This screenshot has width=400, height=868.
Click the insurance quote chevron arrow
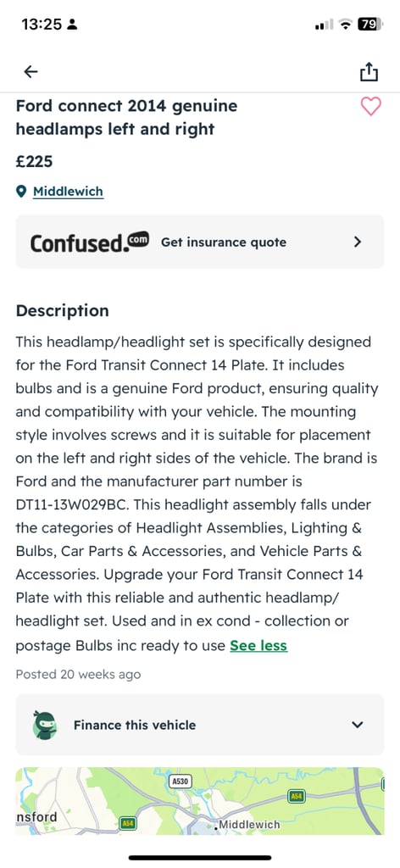click(x=358, y=242)
